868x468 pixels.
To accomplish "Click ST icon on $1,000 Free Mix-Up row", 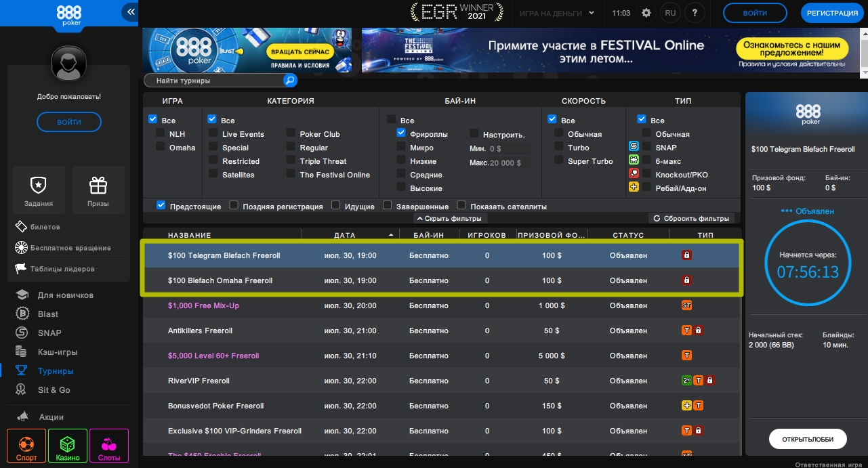I will pos(686,305).
